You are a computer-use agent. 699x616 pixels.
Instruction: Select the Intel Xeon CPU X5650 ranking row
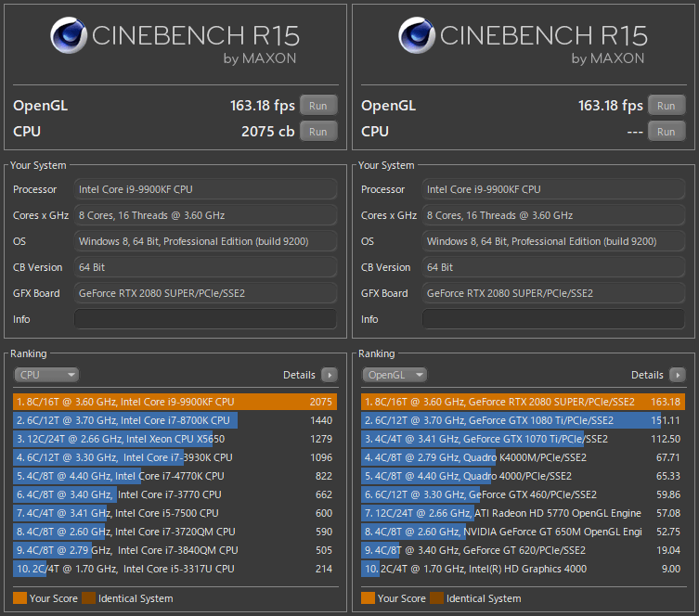[x=175, y=439]
